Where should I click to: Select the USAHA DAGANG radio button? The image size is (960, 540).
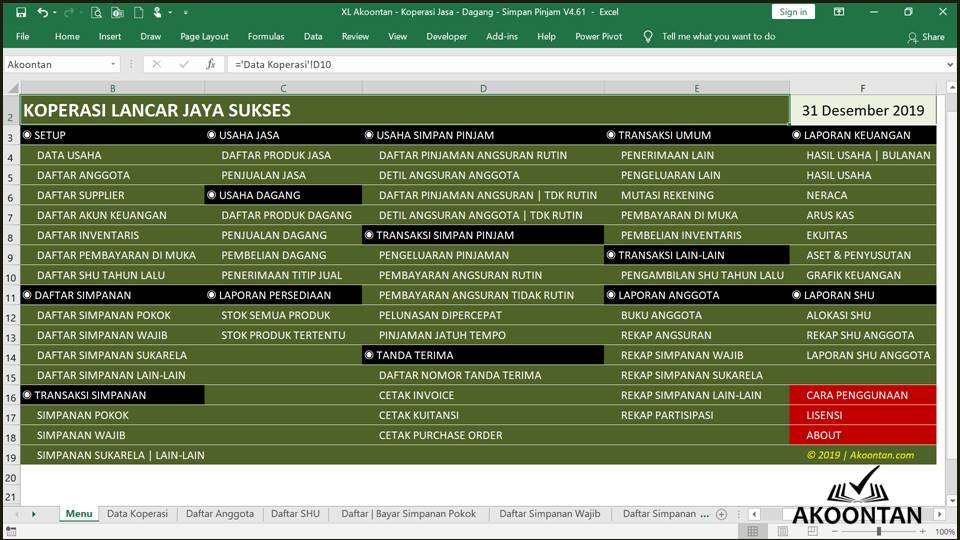click(212, 195)
